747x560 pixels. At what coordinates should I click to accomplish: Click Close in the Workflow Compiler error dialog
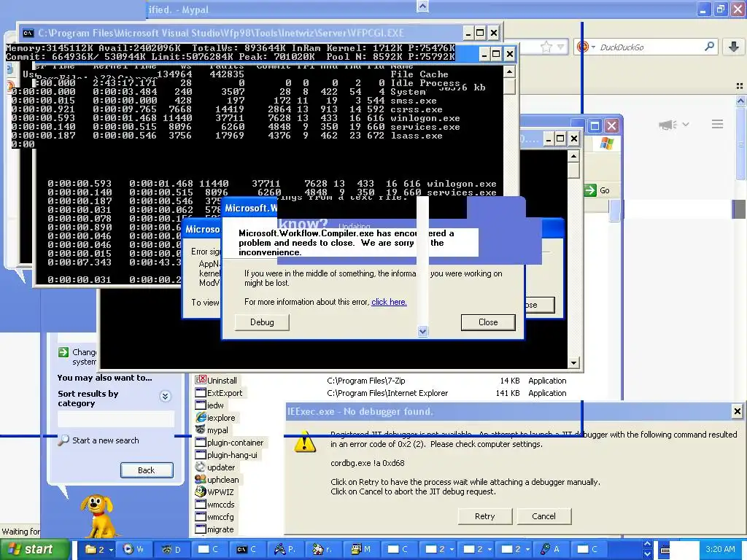[x=488, y=322]
